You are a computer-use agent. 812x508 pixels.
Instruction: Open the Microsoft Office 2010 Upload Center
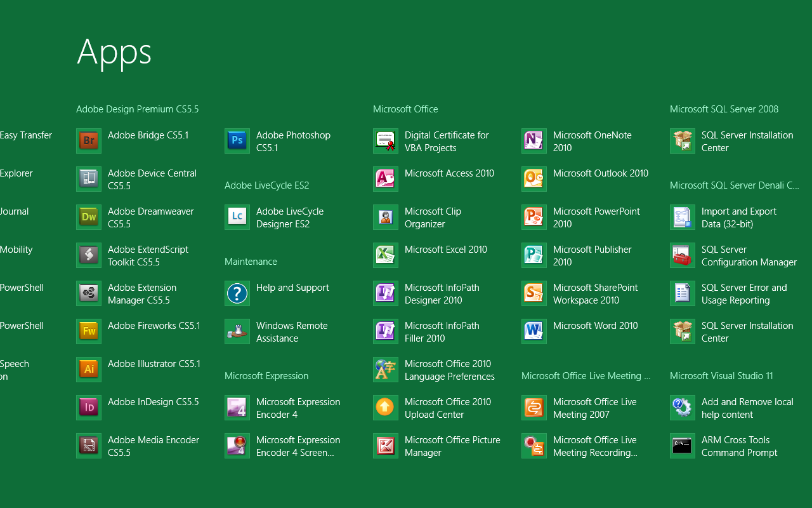(x=449, y=408)
